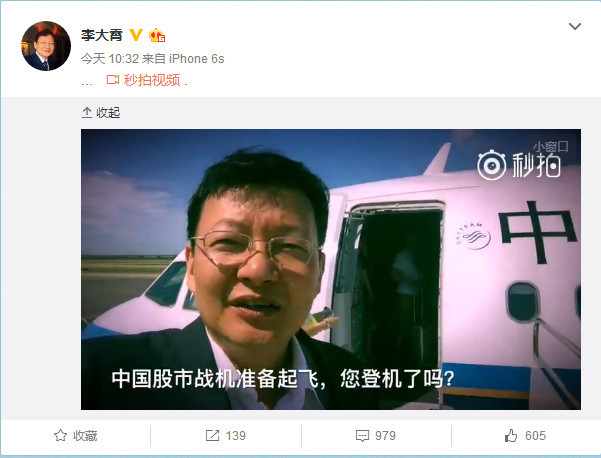Toggle the thumbs-up like icon
Image resolution: width=601 pixels, height=458 pixels.
[511, 436]
